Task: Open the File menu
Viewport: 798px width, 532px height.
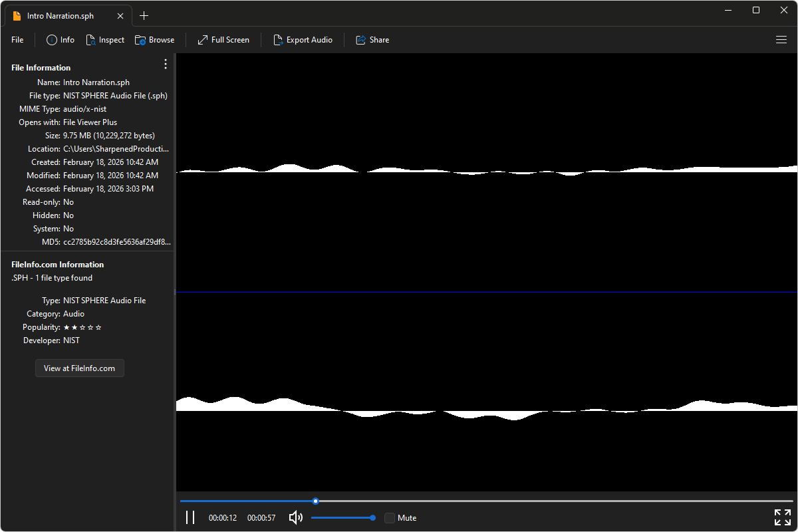Action: click(x=17, y=40)
